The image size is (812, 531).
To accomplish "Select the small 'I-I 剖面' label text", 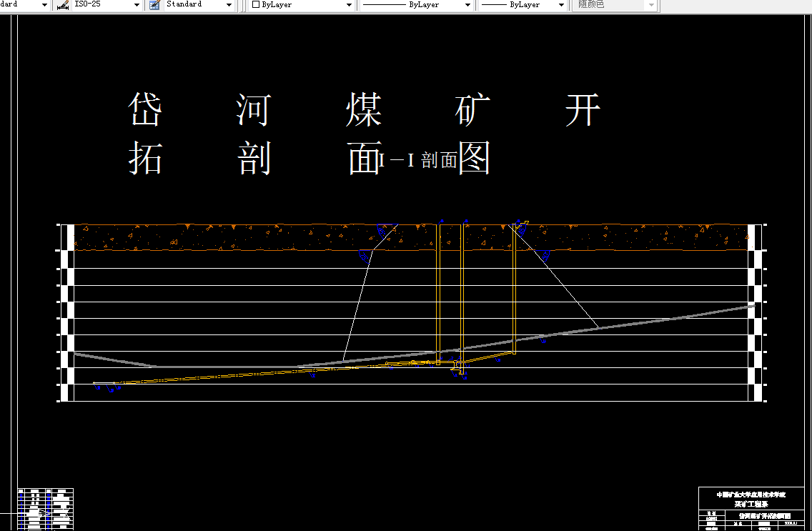I will coord(418,160).
